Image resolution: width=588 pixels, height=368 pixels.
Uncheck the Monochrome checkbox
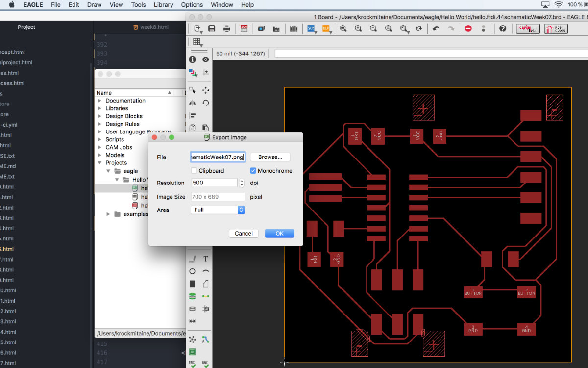coord(253,171)
